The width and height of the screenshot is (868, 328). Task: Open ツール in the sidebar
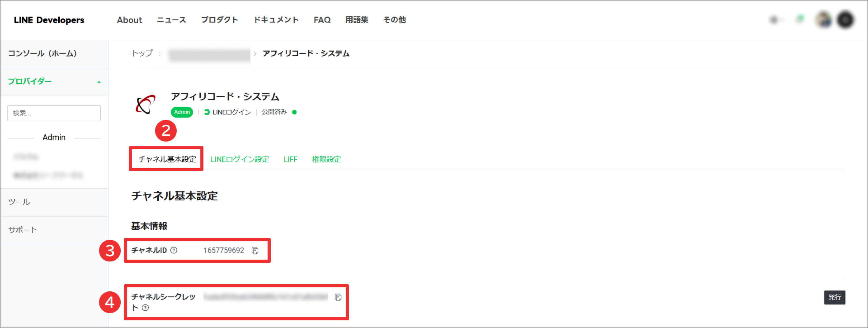[x=19, y=202]
